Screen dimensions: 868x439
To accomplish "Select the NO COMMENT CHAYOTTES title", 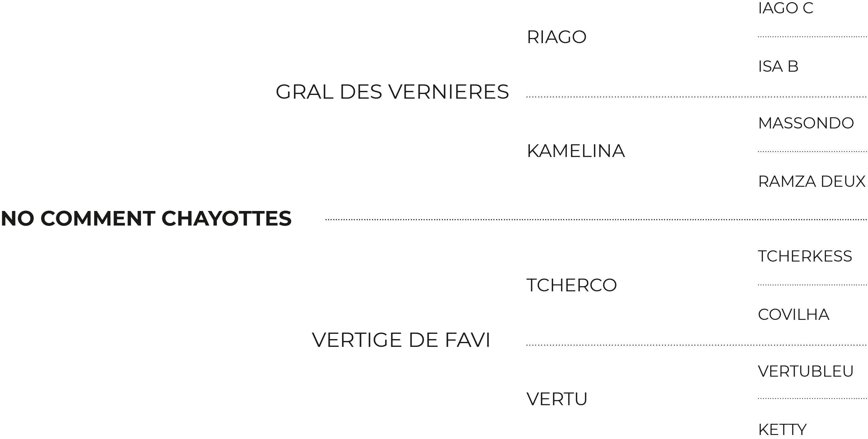I will pos(146,218).
